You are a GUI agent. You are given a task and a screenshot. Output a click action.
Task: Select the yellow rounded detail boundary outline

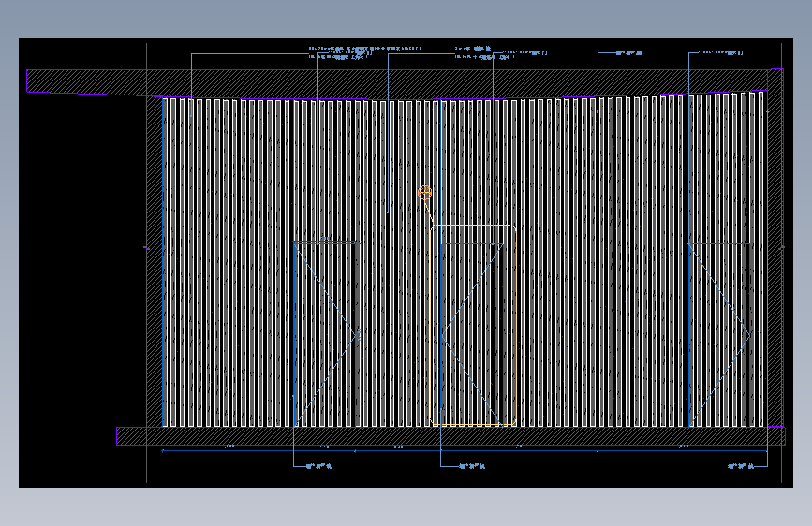click(473, 325)
